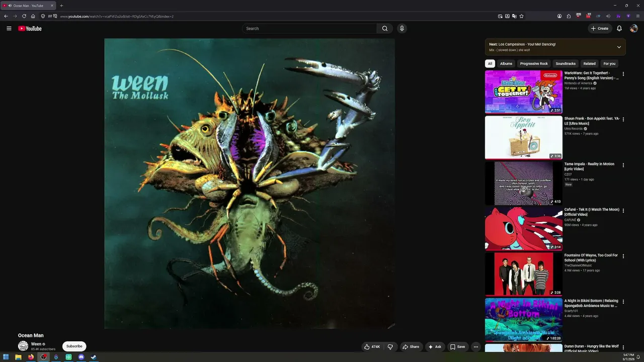Click the YouTube search field

[309, 29]
